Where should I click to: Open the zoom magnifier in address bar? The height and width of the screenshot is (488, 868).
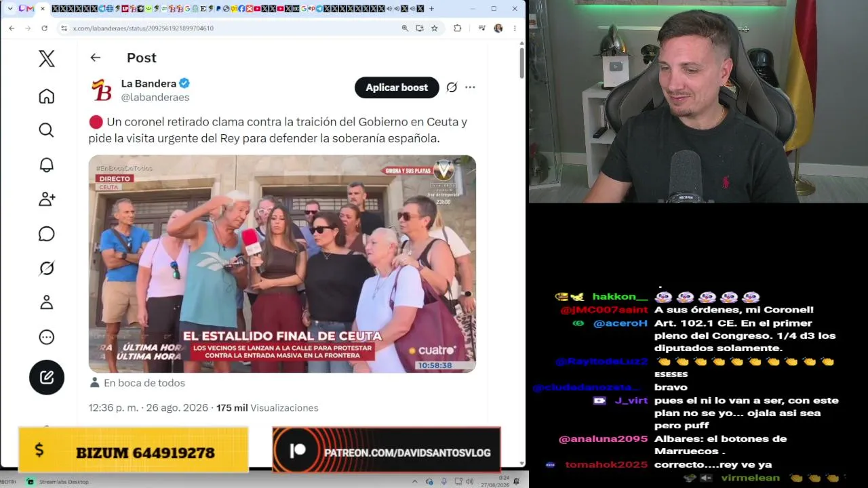click(x=405, y=28)
